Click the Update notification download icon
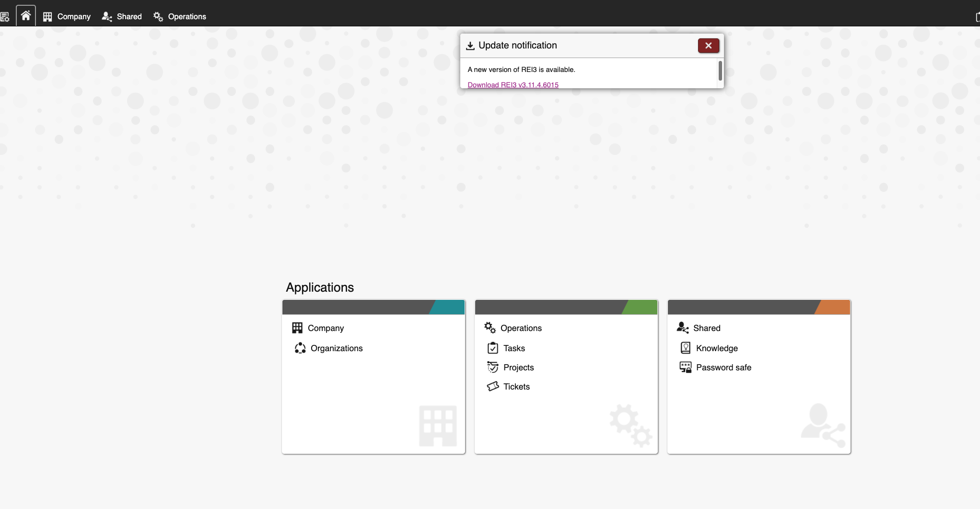Viewport: 980px width, 509px height. (470, 46)
